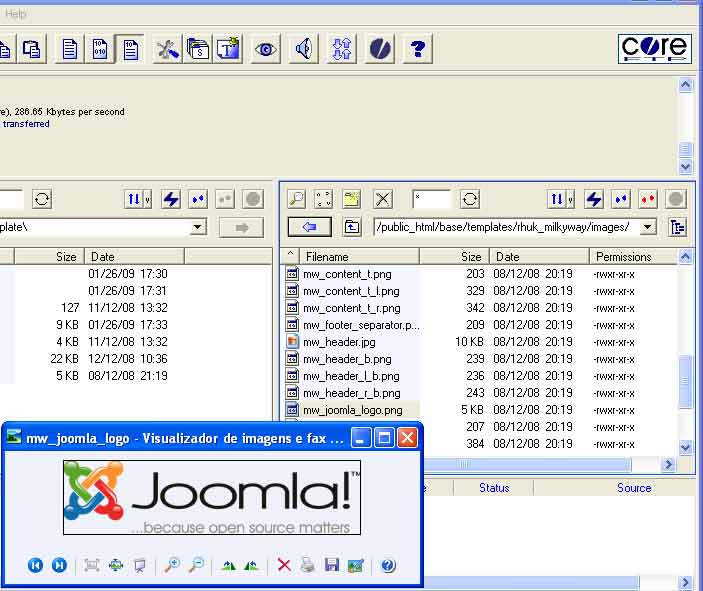
Task: Click the eye view icon in toolbar
Action: (266, 49)
